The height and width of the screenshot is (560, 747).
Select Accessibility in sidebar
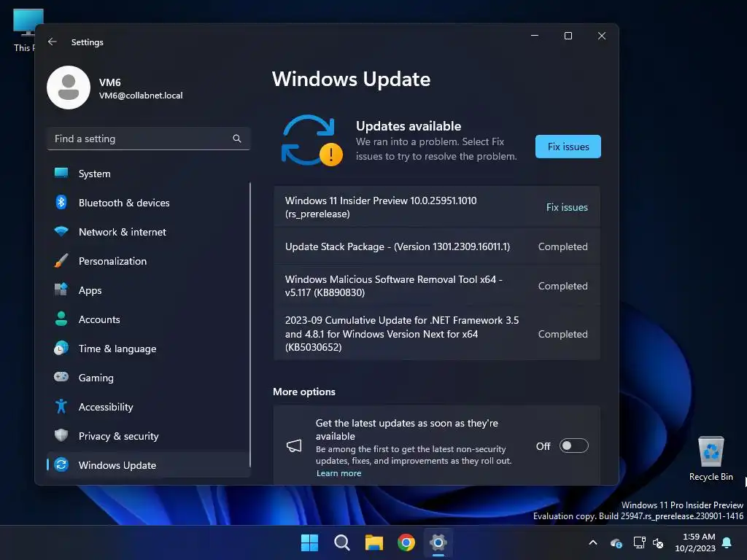148,407
